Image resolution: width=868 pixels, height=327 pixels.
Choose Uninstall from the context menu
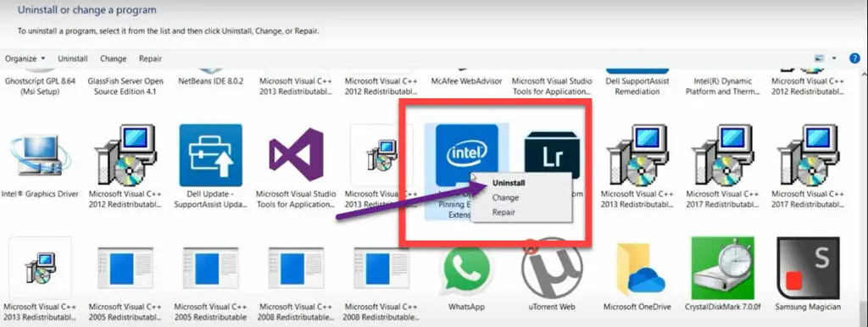(509, 183)
